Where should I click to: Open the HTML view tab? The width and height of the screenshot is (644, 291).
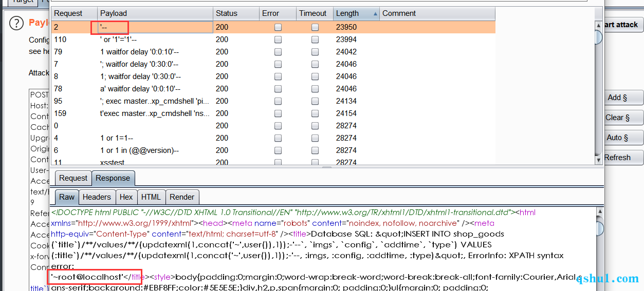[x=151, y=197]
